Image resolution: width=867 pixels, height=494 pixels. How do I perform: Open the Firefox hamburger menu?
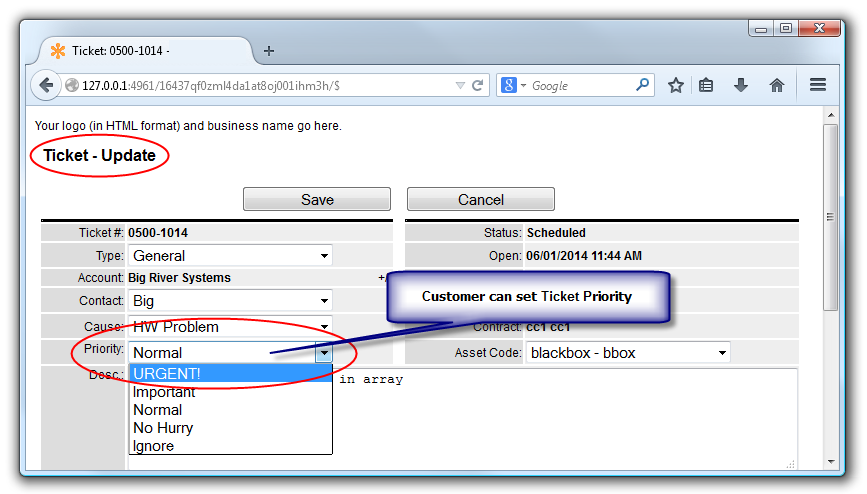pos(818,86)
